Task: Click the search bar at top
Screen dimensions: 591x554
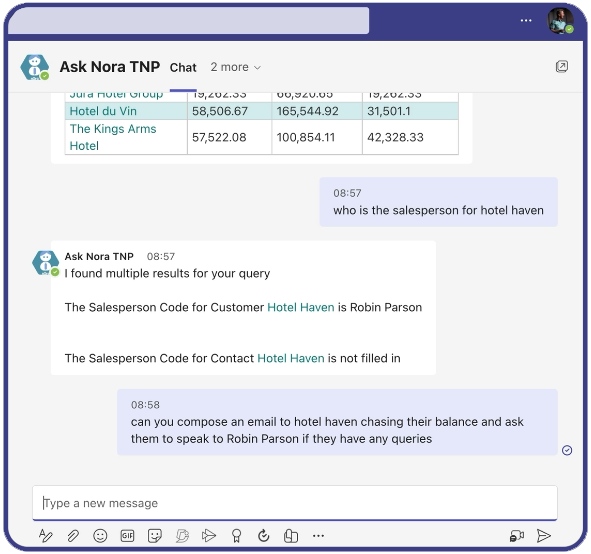Action: [x=188, y=20]
